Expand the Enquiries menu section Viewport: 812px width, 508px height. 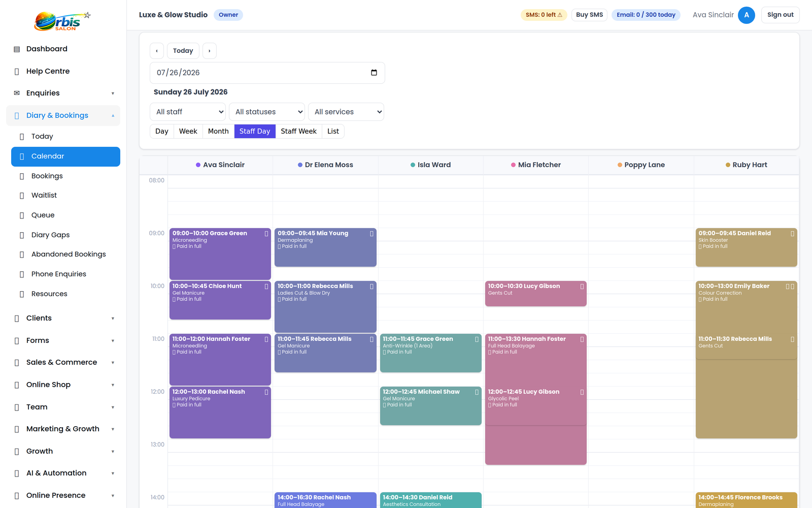pyautogui.click(x=113, y=93)
